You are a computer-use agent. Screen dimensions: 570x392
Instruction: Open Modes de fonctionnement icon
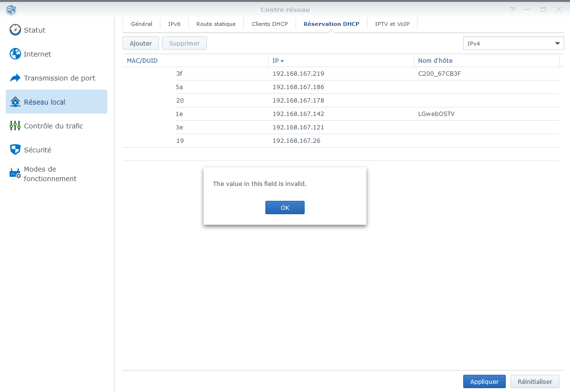15,173
